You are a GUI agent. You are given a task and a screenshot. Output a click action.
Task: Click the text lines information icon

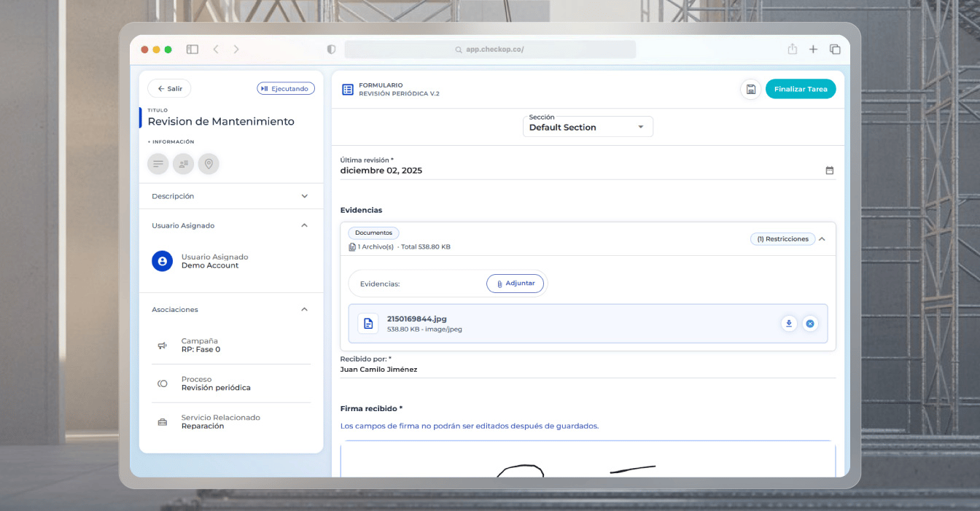click(157, 164)
